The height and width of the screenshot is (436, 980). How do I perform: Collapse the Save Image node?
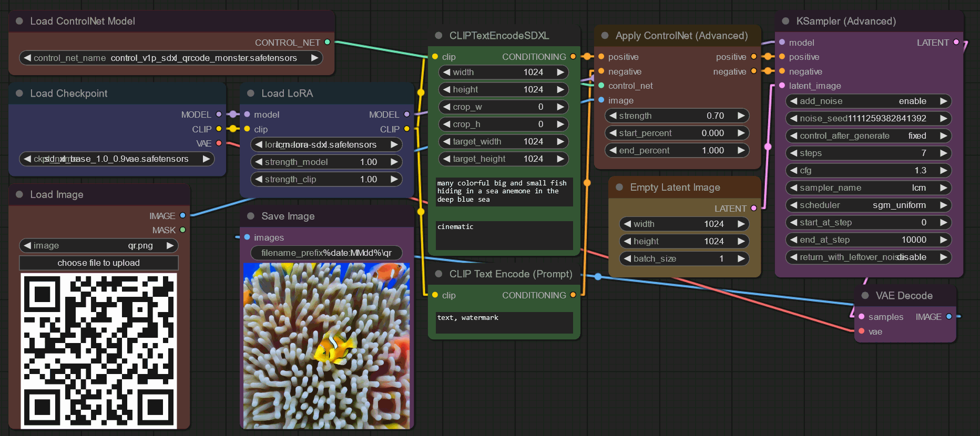(x=251, y=216)
